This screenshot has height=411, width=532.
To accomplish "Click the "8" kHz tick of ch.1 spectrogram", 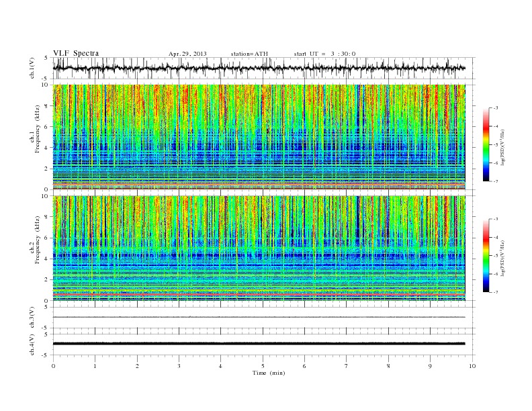I will point(47,106).
